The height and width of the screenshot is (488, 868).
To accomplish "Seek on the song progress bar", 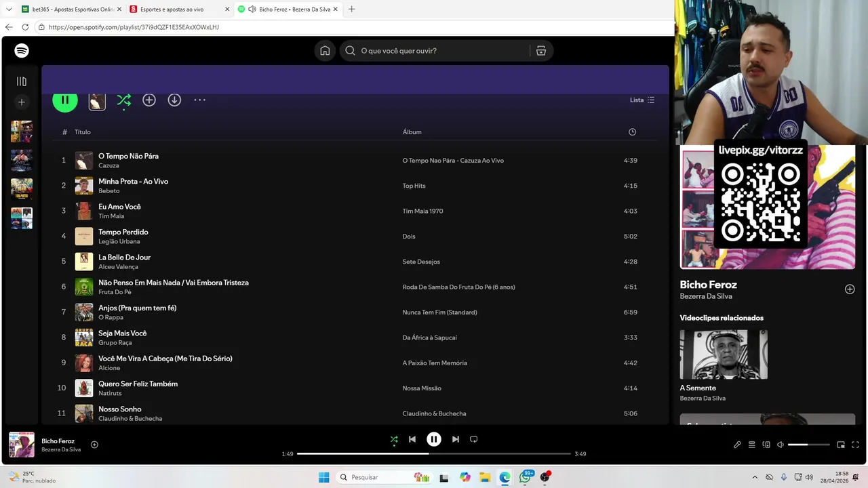I will click(434, 453).
